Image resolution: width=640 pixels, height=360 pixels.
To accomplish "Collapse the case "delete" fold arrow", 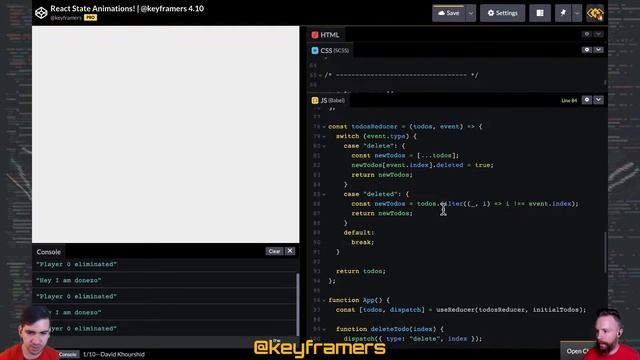I will (x=324, y=146).
